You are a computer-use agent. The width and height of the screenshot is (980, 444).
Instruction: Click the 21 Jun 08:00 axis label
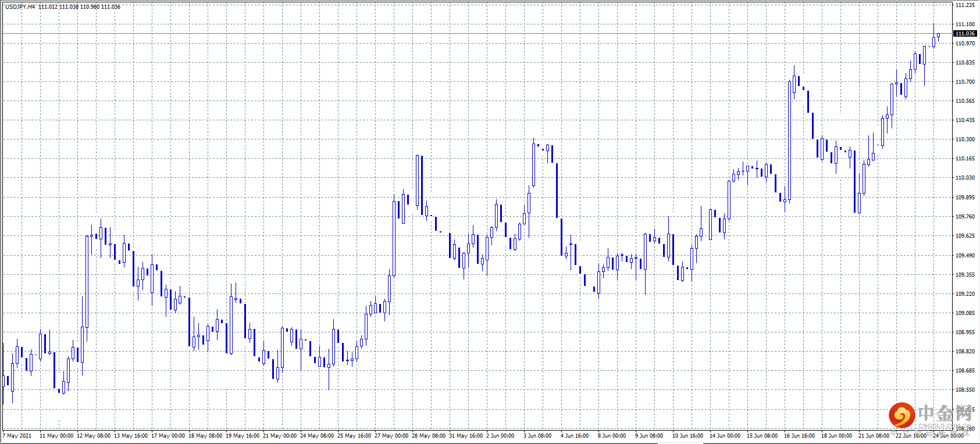[874, 436]
